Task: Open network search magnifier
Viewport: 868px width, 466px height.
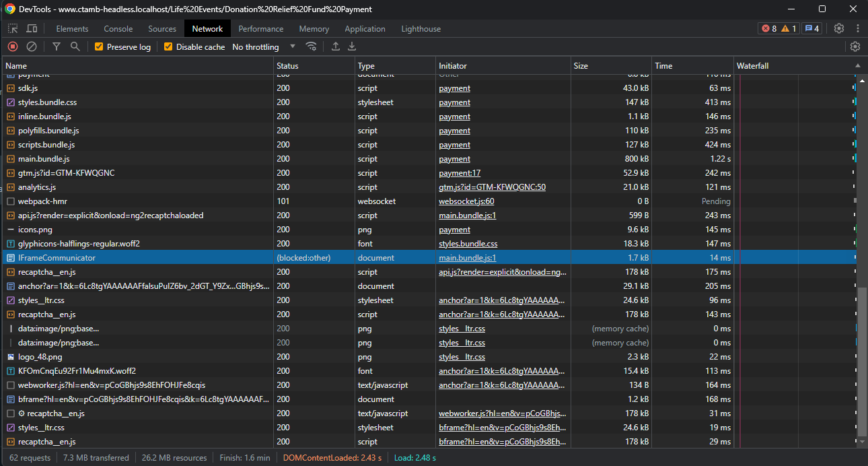Action: (x=75, y=46)
